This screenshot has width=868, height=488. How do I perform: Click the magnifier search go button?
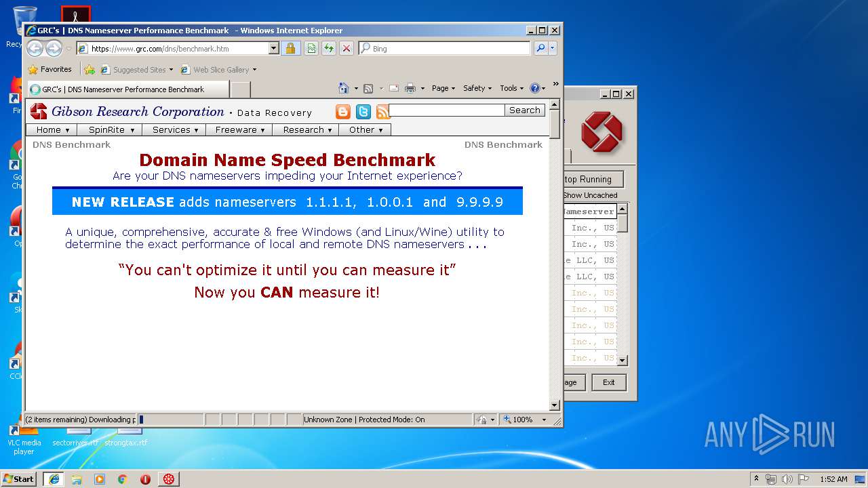[540, 48]
